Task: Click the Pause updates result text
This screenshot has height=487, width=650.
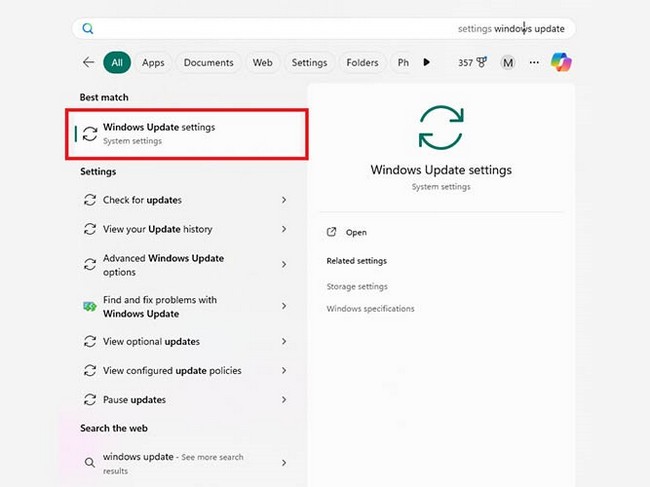Action: pos(134,400)
